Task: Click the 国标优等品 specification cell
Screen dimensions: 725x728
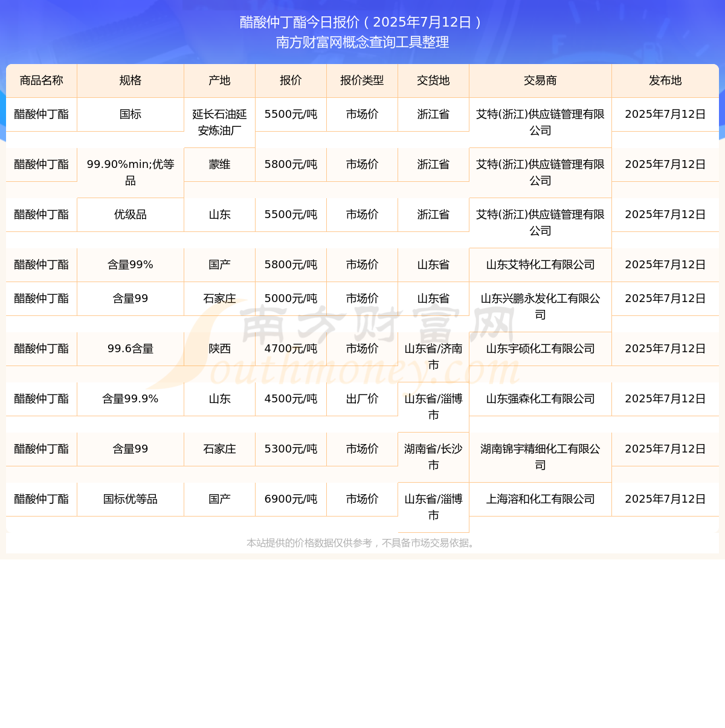Action: tap(130, 499)
